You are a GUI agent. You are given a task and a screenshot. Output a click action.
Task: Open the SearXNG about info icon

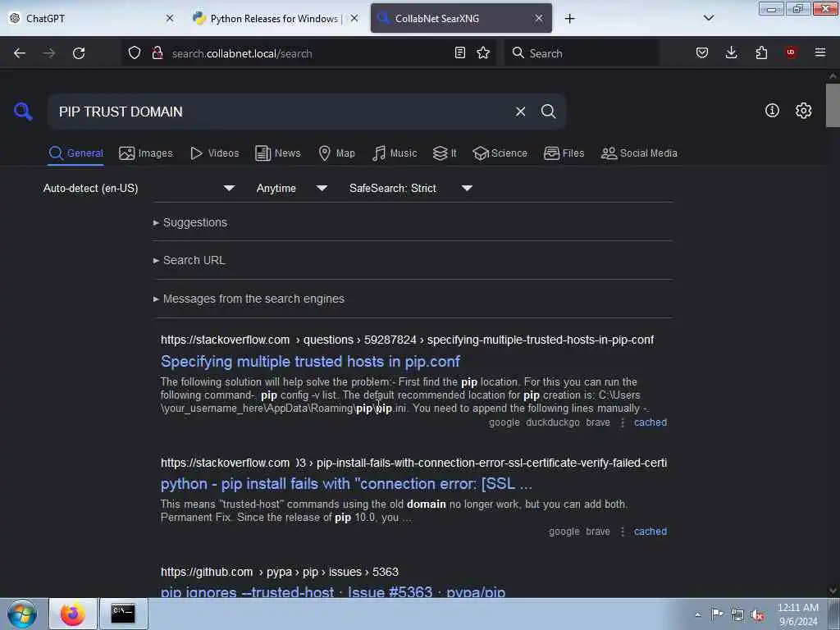pos(772,111)
